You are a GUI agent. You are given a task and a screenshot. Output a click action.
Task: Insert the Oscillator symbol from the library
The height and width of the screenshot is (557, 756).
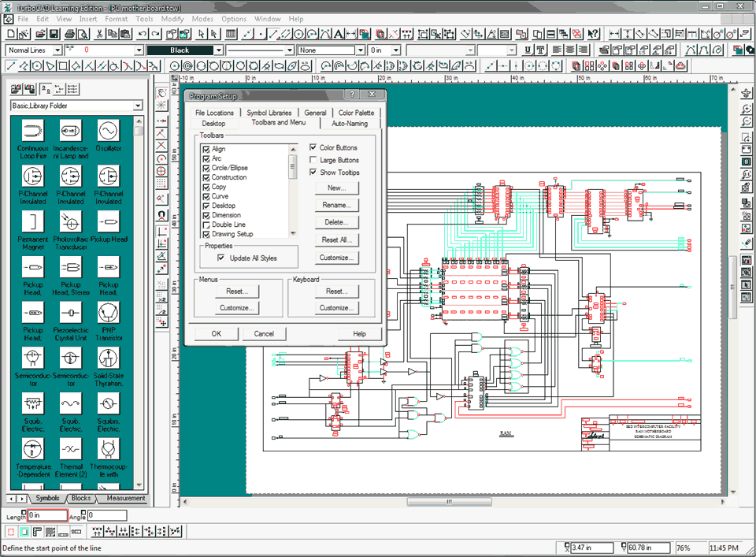click(x=109, y=129)
